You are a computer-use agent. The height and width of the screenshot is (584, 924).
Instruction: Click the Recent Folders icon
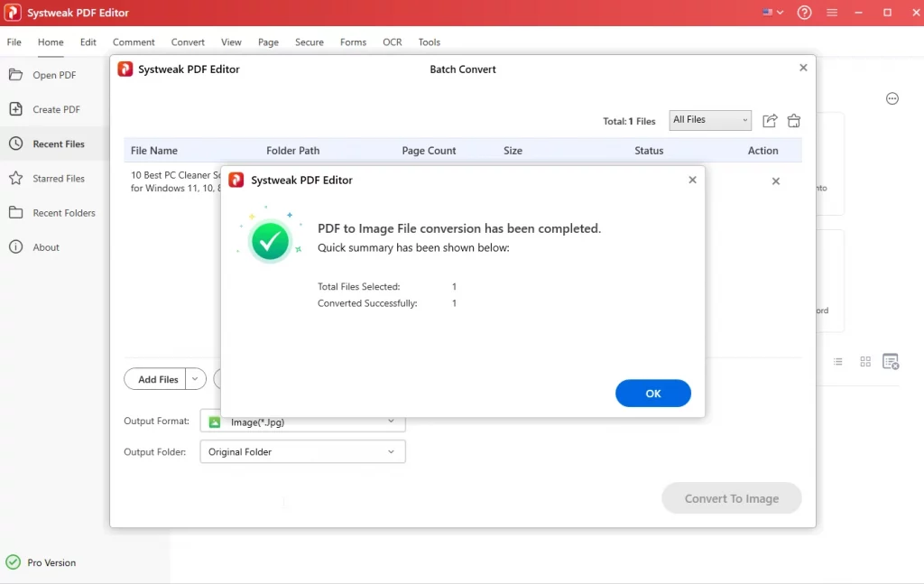click(16, 213)
